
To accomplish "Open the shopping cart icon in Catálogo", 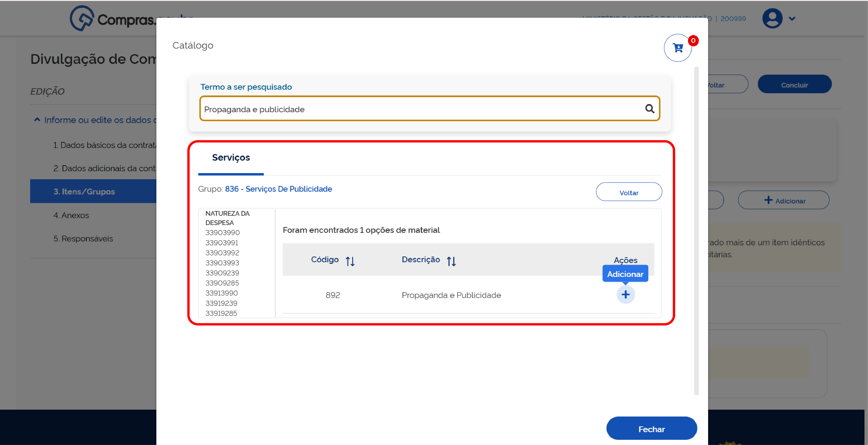I will [x=678, y=48].
